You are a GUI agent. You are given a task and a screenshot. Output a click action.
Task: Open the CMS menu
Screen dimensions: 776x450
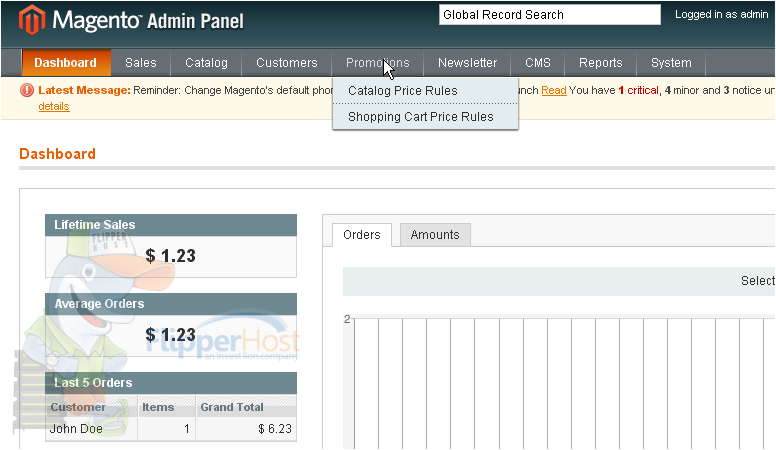[x=537, y=63]
